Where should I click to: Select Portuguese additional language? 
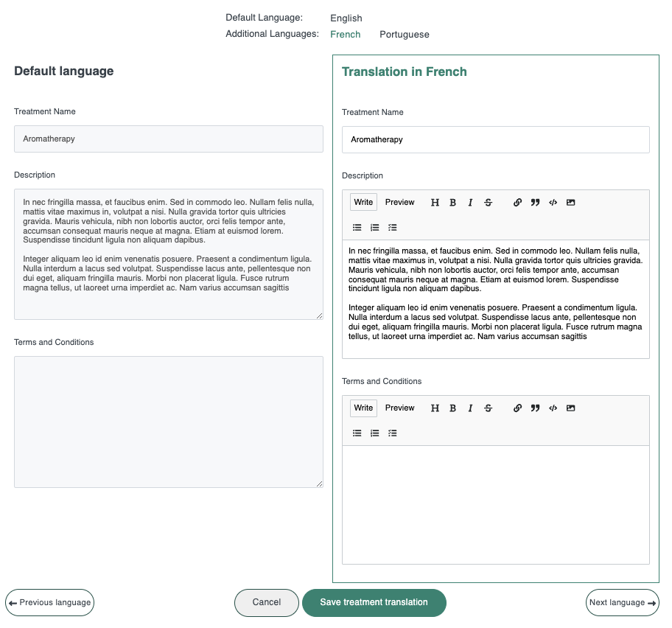click(x=404, y=35)
